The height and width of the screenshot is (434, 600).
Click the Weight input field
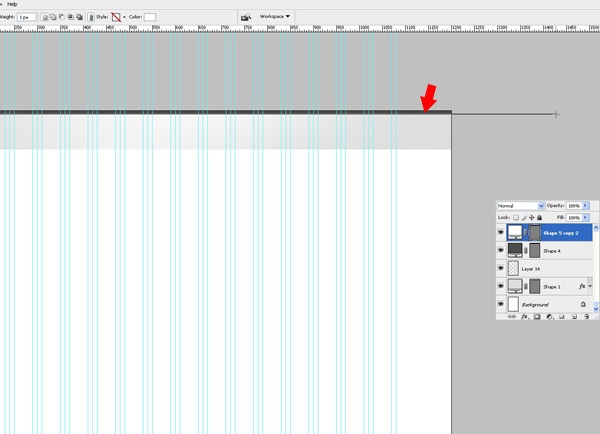(26, 17)
